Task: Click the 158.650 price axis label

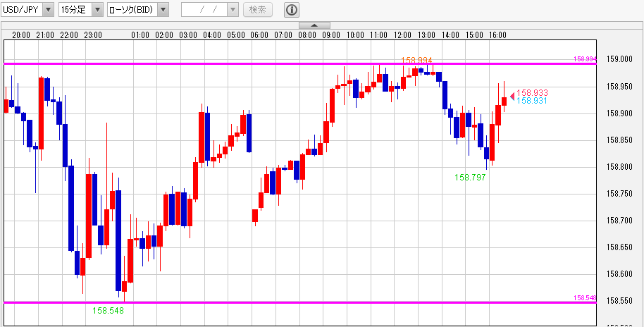Action: 619,247
